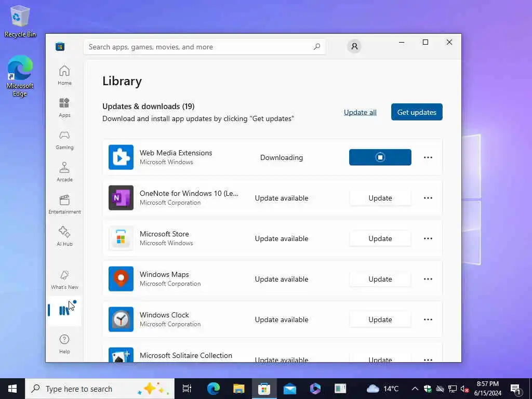Click the search apps input field

[x=205, y=47]
